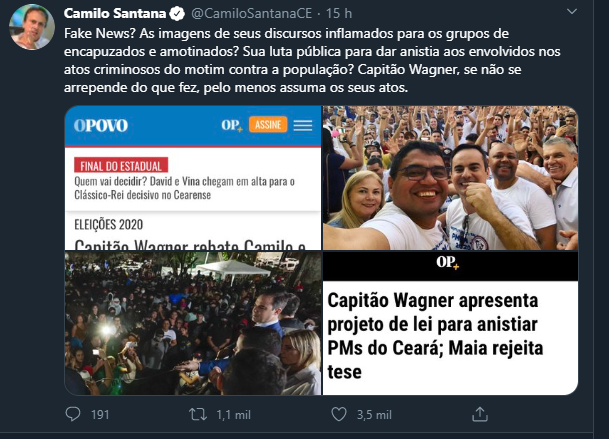Click the FINAL DO ESTADUAL red tag

121,165
